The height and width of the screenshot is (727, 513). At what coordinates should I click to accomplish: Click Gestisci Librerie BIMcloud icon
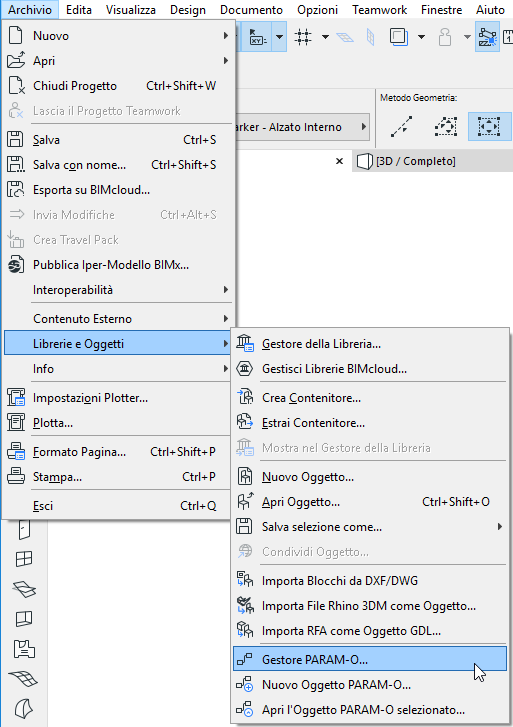click(x=244, y=369)
